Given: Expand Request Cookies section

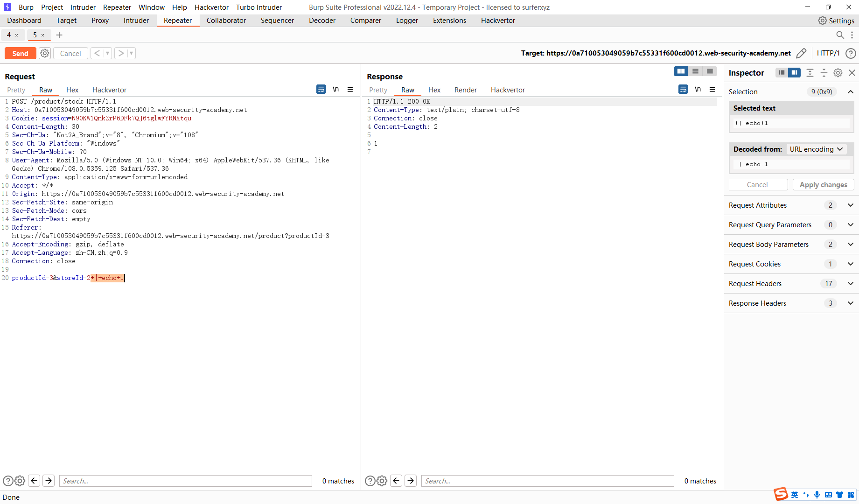Looking at the screenshot, I should [x=851, y=264].
